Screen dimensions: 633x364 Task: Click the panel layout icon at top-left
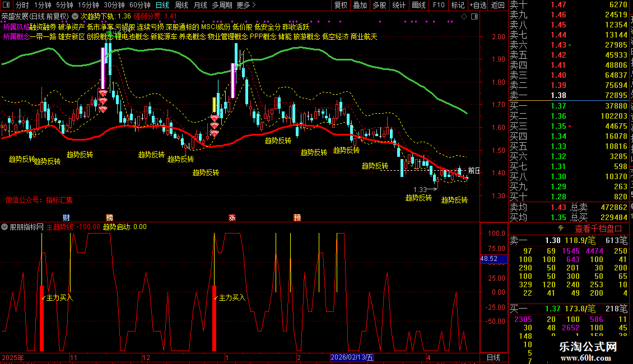(6, 5)
